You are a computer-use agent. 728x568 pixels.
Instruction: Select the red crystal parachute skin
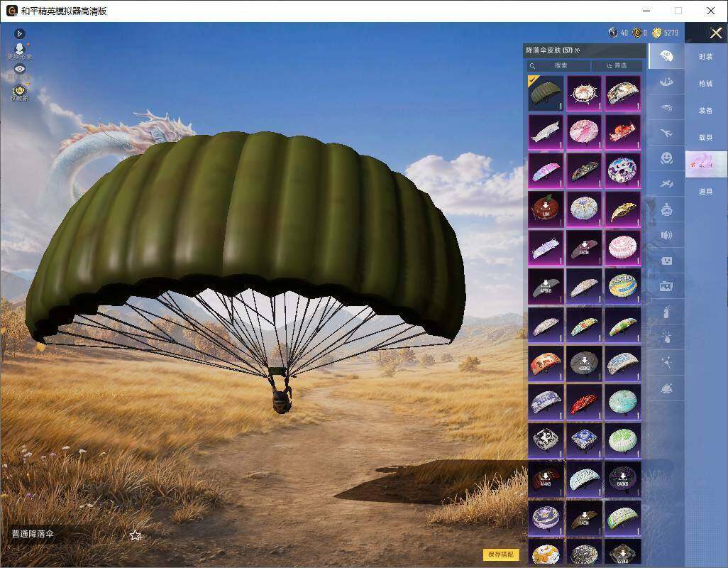[x=585, y=402]
